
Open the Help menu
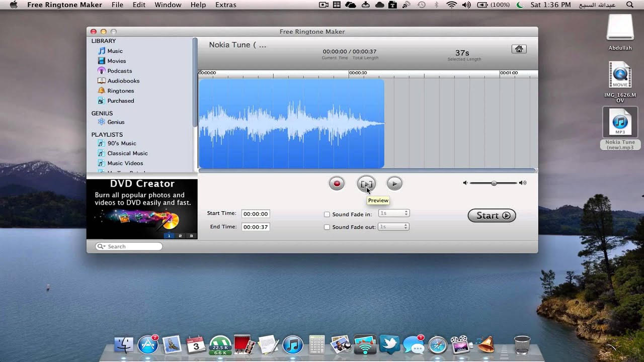pyautogui.click(x=198, y=5)
